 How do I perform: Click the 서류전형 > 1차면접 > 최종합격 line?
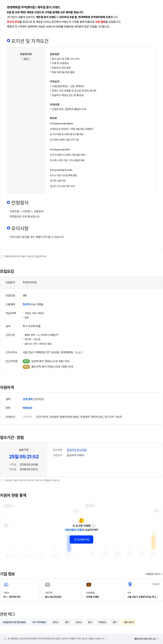point(26,211)
